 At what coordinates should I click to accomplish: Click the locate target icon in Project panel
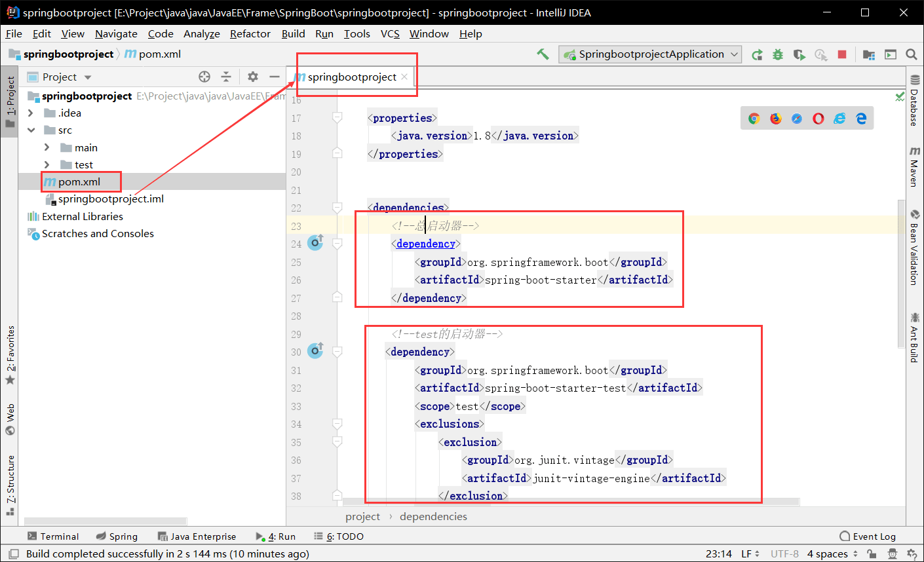(x=204, y=77)
